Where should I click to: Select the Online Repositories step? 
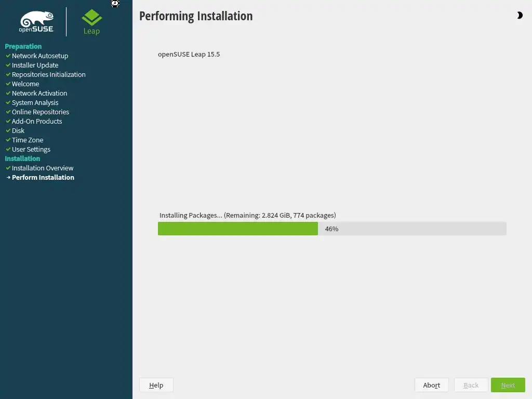coord(41,112)
